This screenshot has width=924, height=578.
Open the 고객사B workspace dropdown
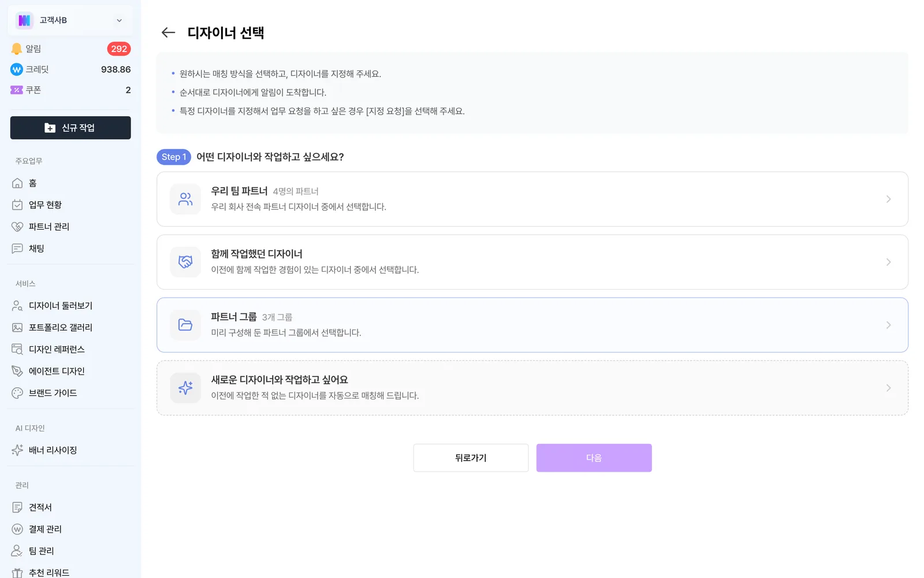70,20
